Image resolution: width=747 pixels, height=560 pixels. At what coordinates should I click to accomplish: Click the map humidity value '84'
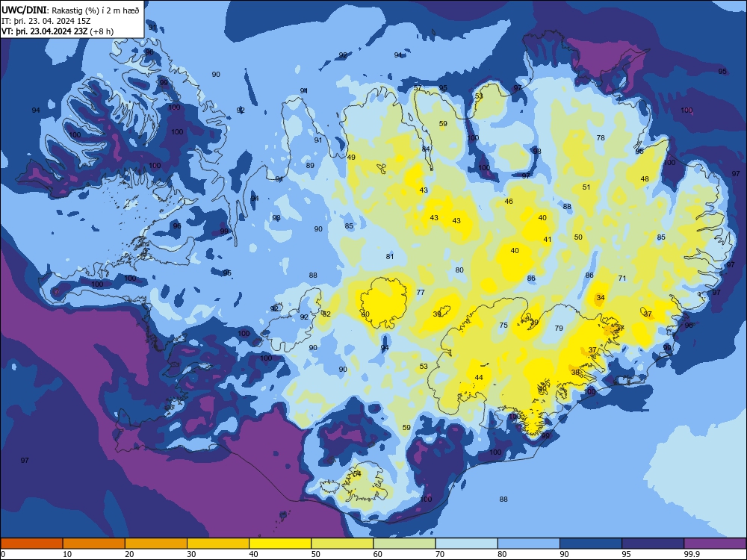(x=426, y=149)
